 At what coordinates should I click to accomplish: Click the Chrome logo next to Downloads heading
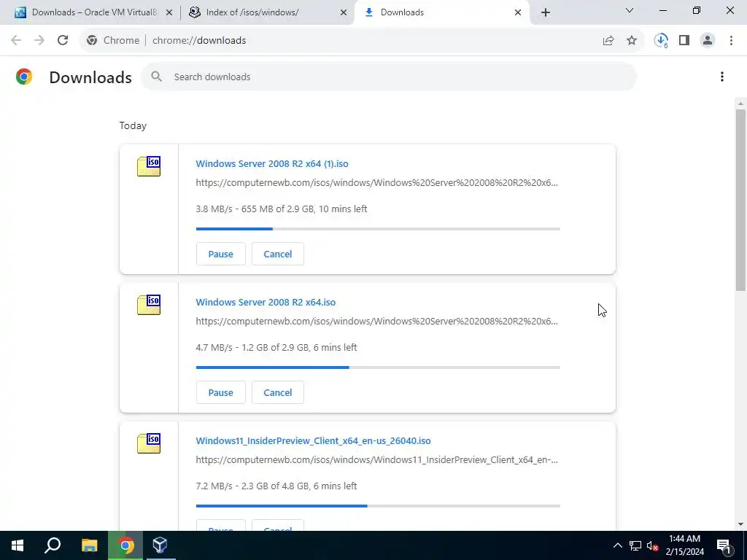(24, 77)
